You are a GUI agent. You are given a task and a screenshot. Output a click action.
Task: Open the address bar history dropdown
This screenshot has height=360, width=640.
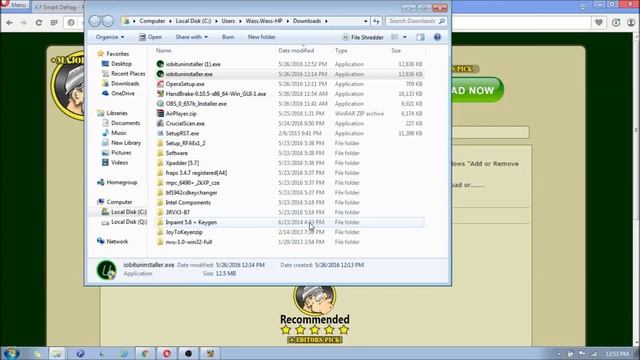click(366, 21)
